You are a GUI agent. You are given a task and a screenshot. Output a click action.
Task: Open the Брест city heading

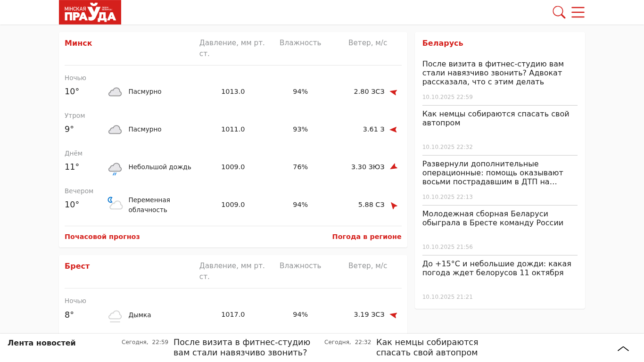pyautogui.click(x=77, y=266)
